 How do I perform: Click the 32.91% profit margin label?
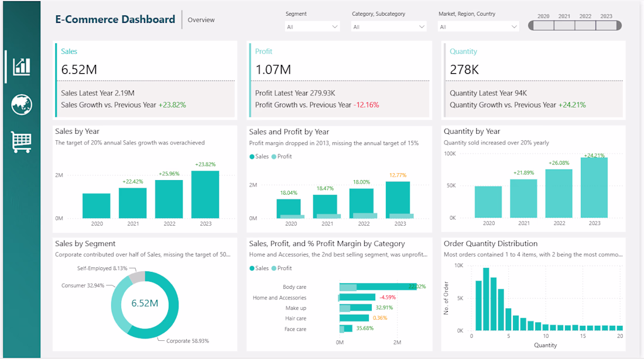[x=384, y=308]
